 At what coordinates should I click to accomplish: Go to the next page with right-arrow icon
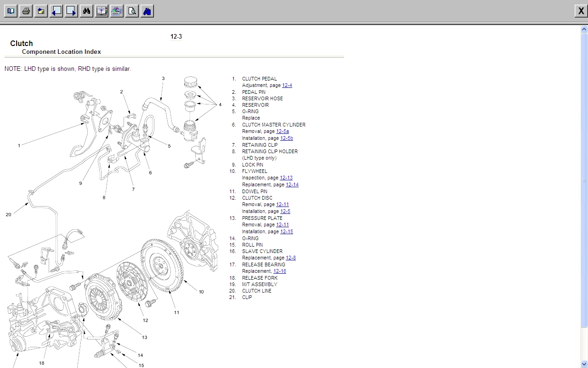pyautogui.click(x=71, y=11)
